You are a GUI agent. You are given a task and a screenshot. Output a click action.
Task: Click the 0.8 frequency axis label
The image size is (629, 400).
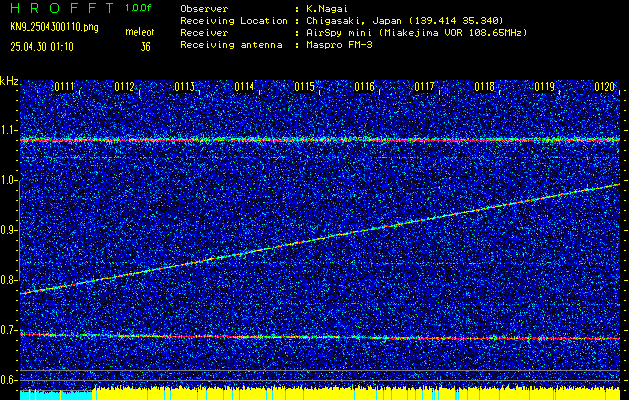[x=8, y=280]
